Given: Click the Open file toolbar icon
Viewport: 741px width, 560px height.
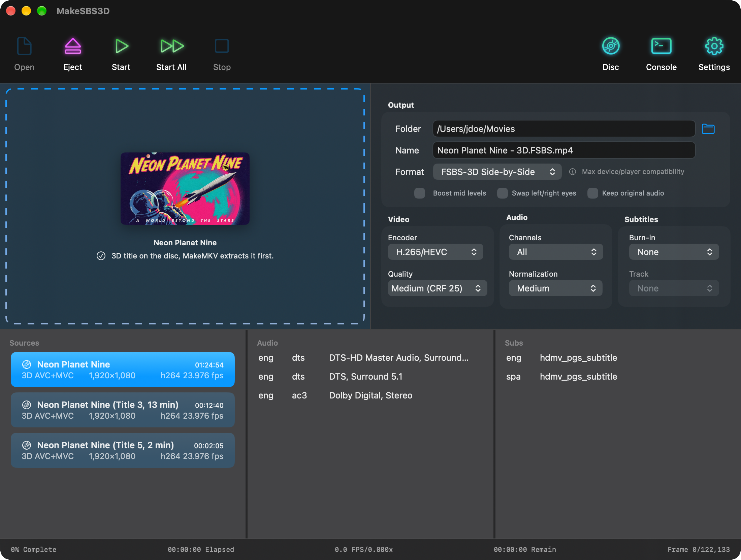Looking at the screenshot, I should pos(24,46).
